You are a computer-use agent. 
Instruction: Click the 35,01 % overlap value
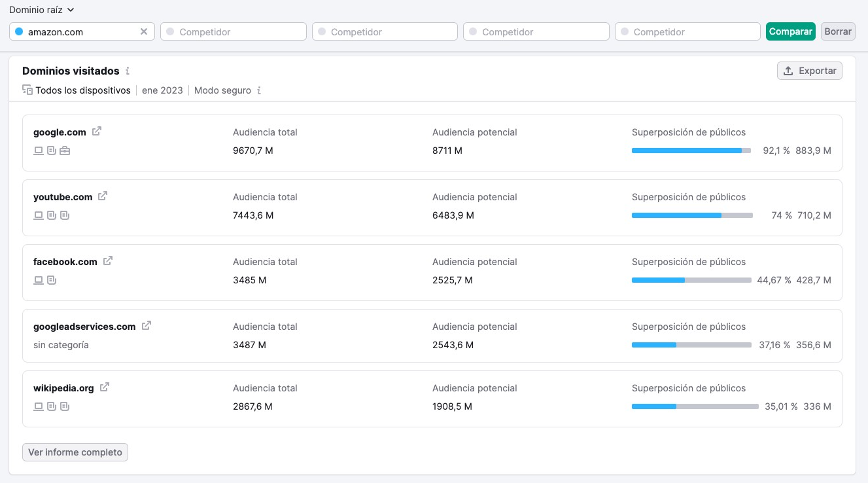(782, 406)
